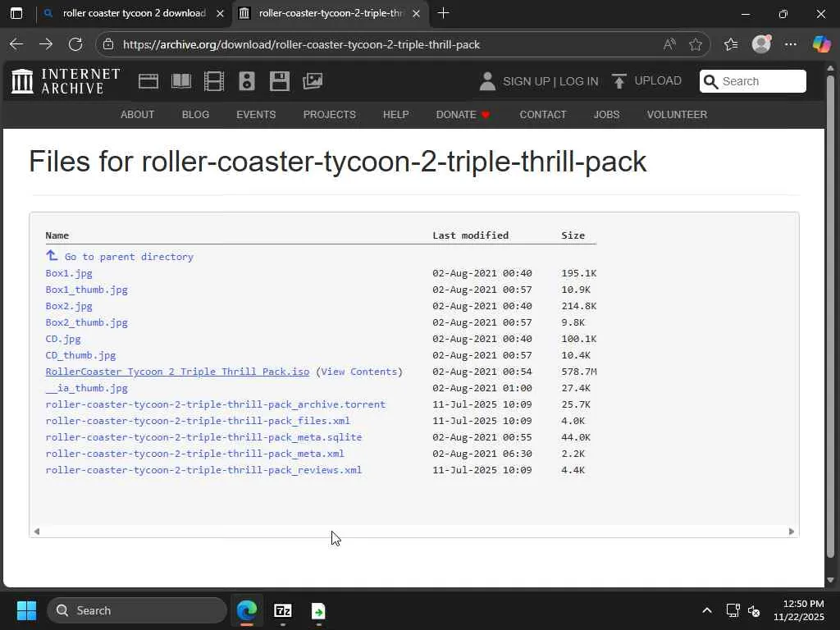
Task: Click the SIGN UP link
Action: 526,81
